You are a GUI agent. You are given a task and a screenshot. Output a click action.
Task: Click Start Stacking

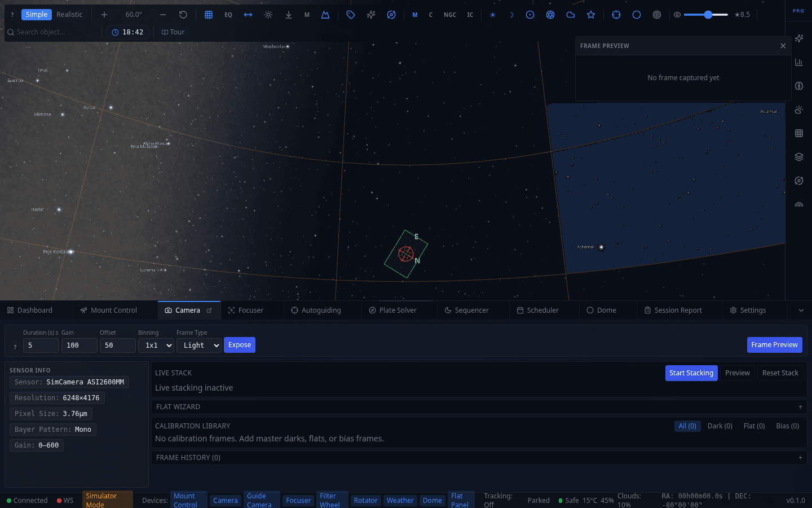pyautogui.click(x=691, y=373)
